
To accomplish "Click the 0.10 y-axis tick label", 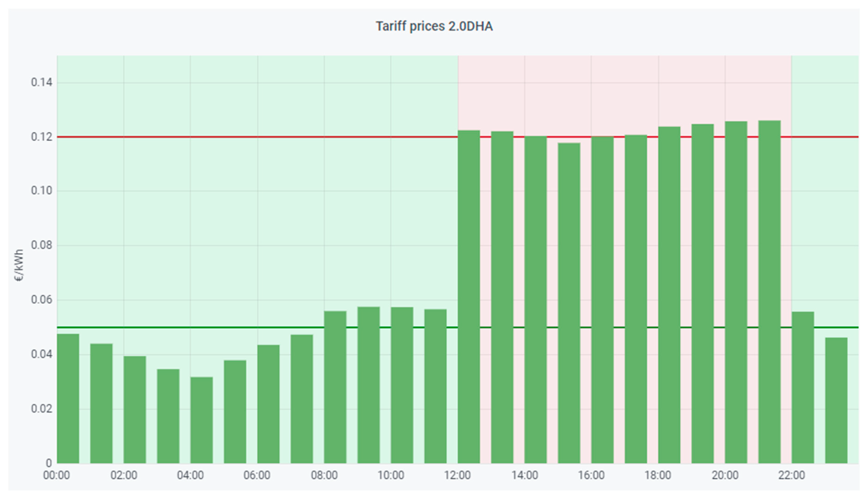I will [x=41, y=190].
